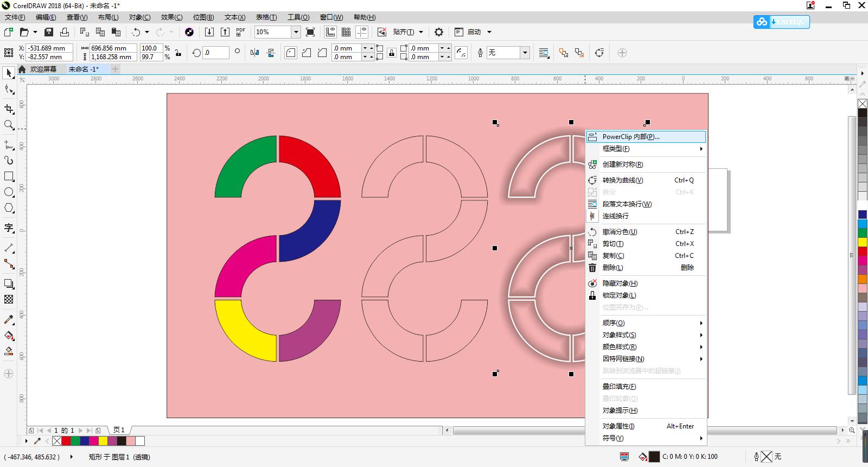The height and width of the screenshot is (467, 868).
Task: Select the Zoom tool magnifier
Action: [9, 125]
